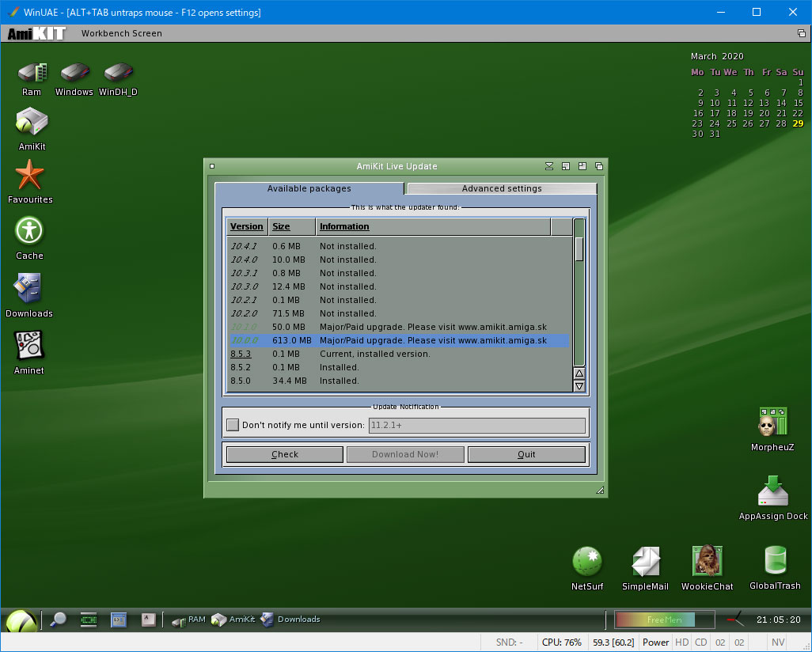Screen dimensions: 812x652
Task: Click the version number input field
Action: (x=477, y=425)
